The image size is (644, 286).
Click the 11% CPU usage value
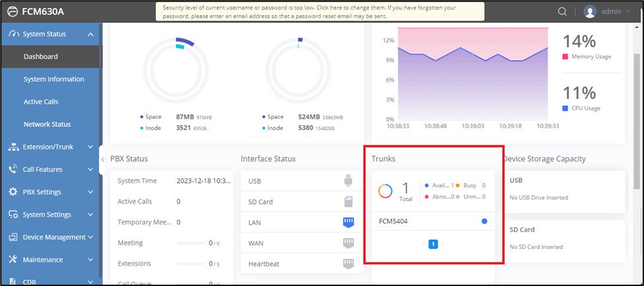click(x=579, y=93)
